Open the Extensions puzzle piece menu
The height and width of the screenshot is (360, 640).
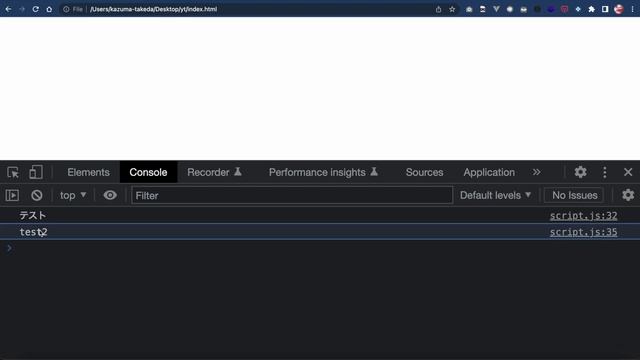591,9
